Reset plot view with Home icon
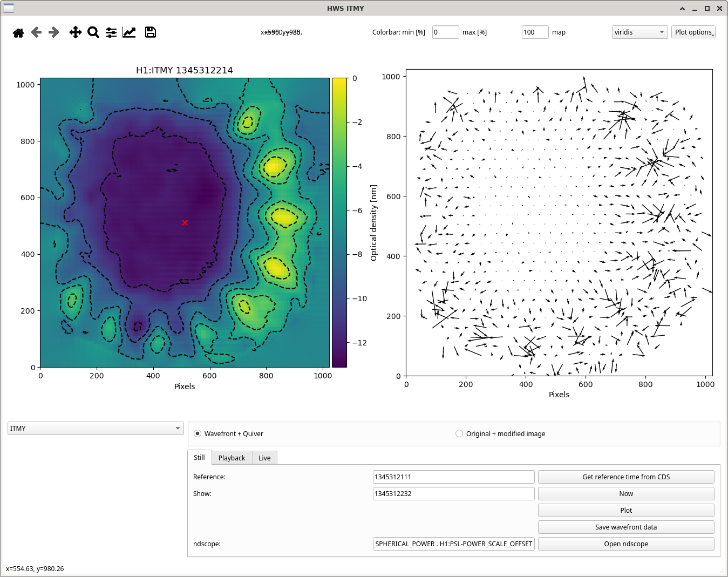 [x=18, y=32]
